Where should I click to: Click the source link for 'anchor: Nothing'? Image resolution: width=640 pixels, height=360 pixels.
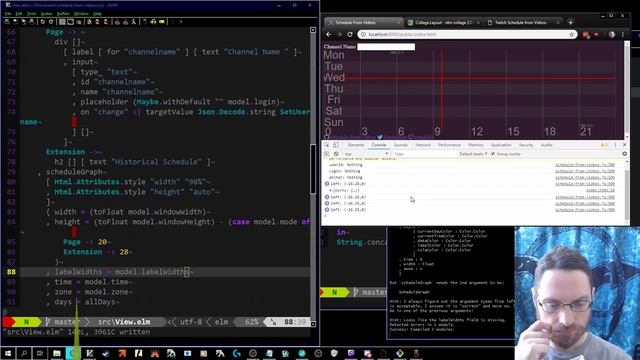click(585, 178)
